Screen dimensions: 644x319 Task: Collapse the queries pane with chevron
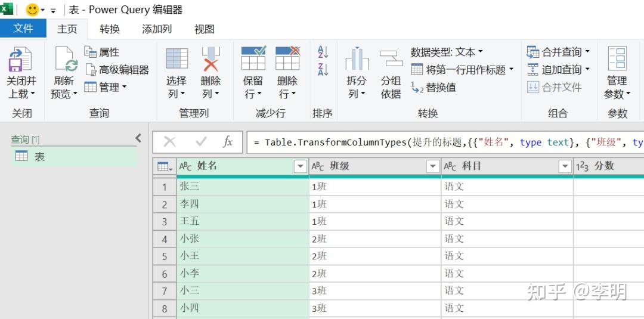point(138,138)
